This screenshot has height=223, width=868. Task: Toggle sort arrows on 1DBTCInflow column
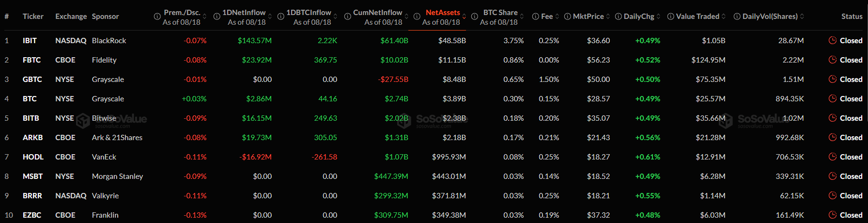(x=335, y=16)
